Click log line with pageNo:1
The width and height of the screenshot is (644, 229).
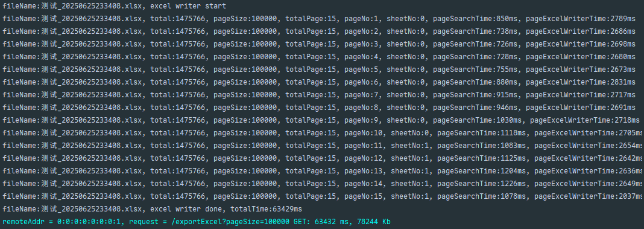pos(319,19)
